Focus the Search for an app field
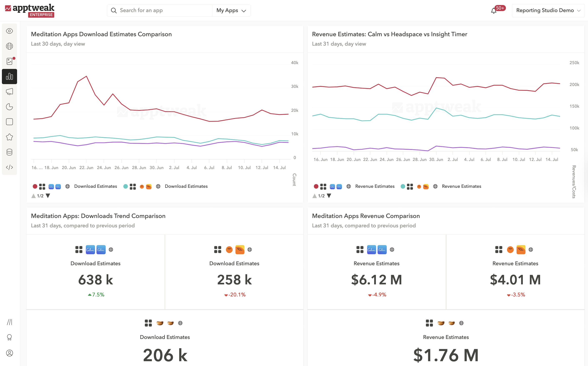 (160, 10)
